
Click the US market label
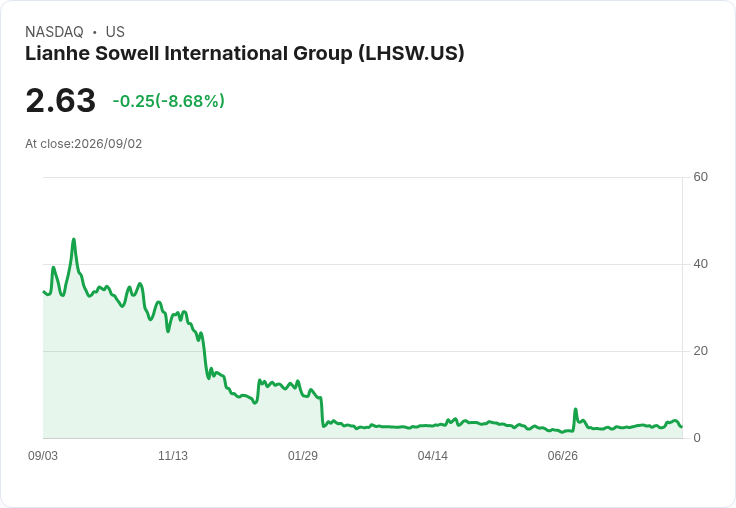(115, 32)
